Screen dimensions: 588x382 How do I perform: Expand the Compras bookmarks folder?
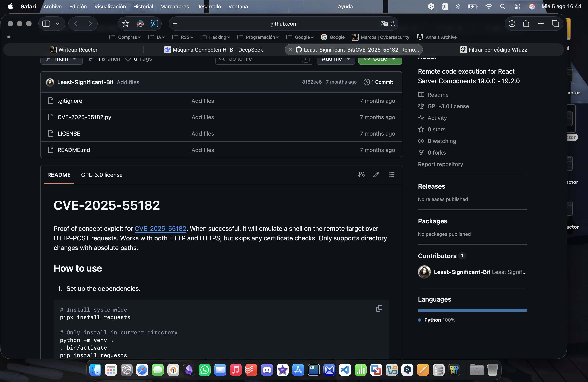tap(125, 37)
